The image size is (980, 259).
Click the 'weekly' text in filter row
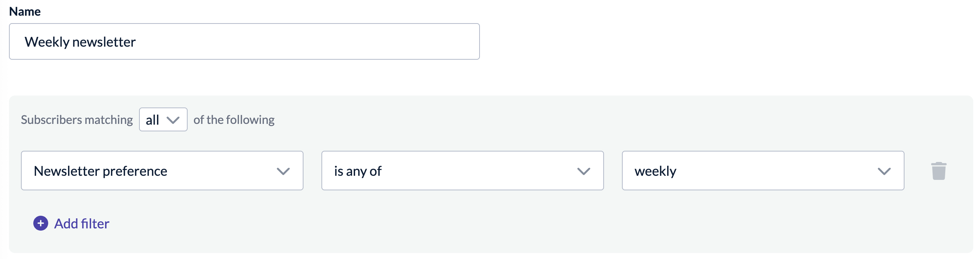[656, 171]
